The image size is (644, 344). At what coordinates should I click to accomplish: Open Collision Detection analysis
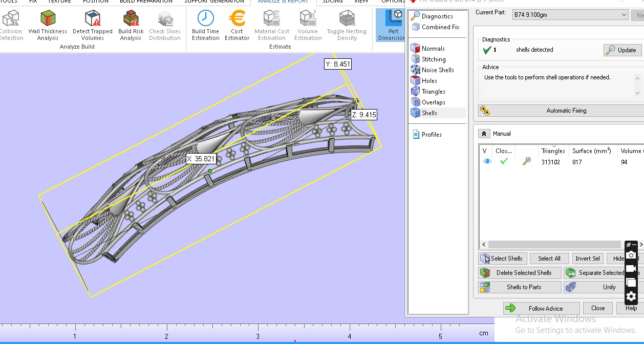click(x=11, y=26)
